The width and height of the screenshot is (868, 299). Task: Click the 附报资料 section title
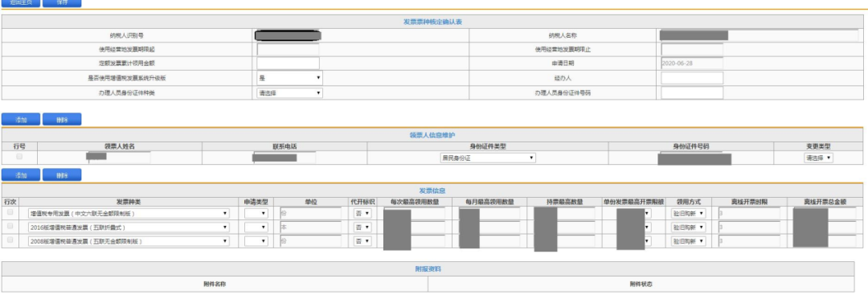pyautogui.click(x=428, y=269)
